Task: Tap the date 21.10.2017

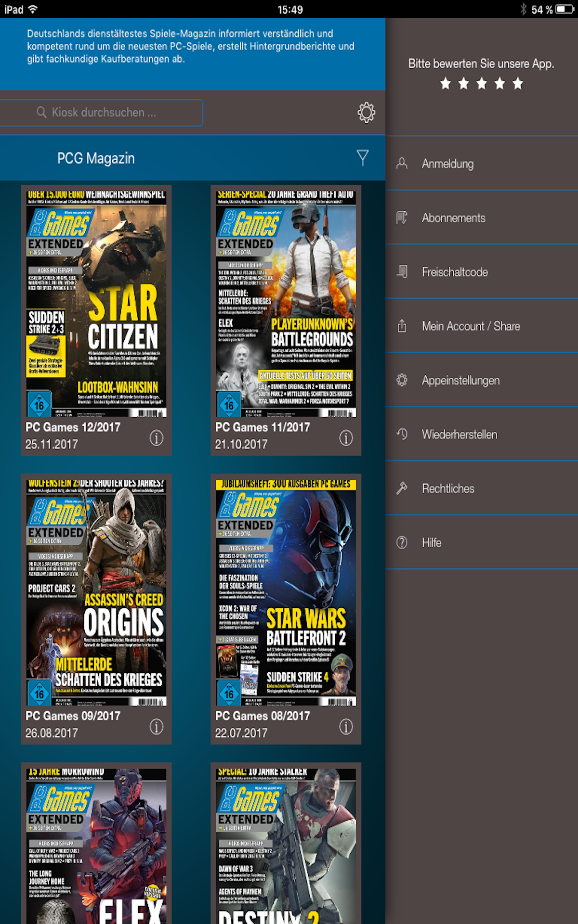Action: 241,444
